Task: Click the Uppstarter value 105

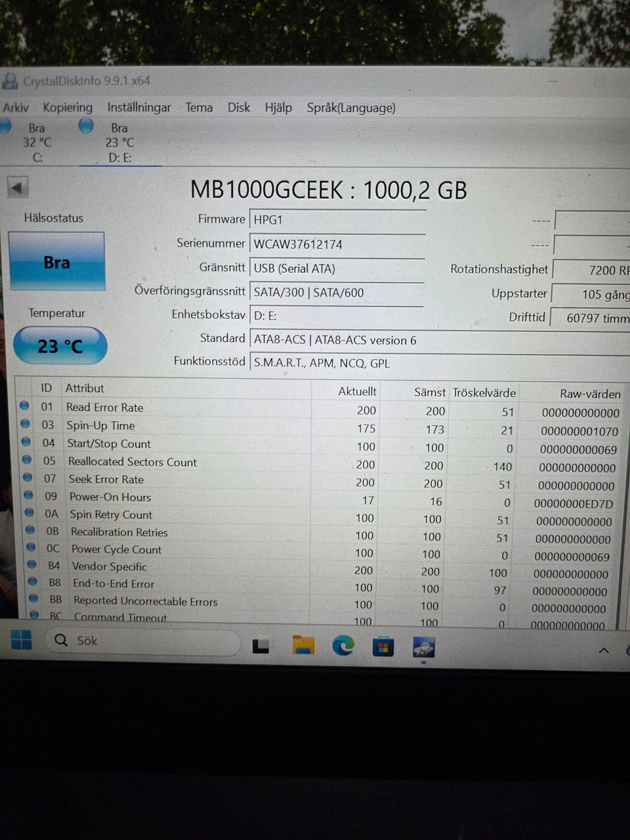Action: point(591,294)
